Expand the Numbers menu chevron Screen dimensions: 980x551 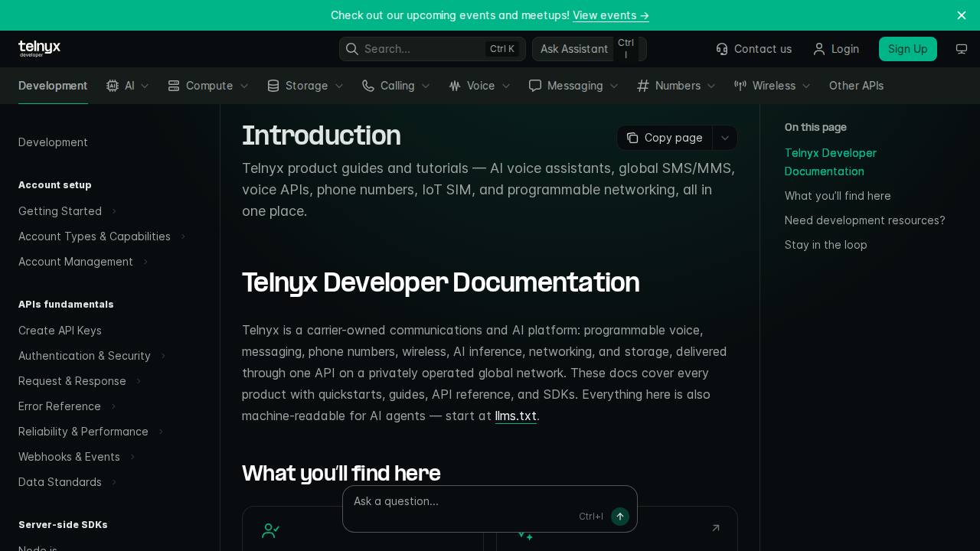click(x=711, y=86)
